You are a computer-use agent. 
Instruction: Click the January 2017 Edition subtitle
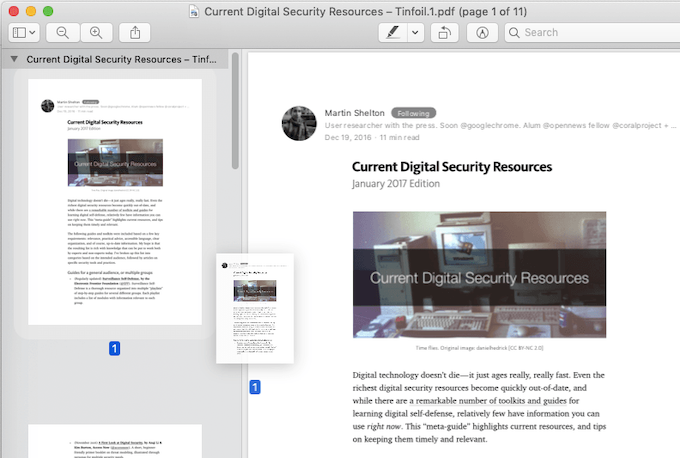click(x=396, y=184)
